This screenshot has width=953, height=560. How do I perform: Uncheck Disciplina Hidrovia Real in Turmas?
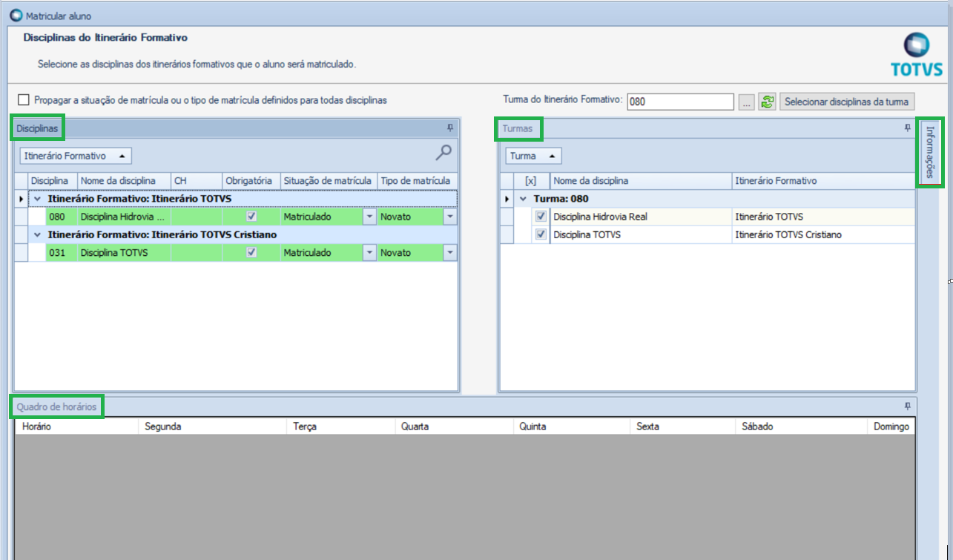(x=541, y=217)
